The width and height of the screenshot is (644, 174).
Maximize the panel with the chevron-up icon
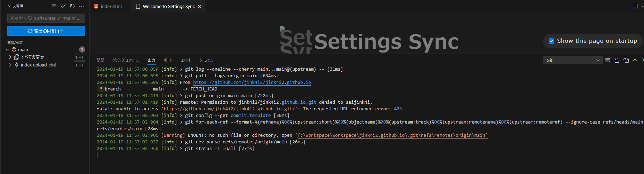(x=635, y=60)
